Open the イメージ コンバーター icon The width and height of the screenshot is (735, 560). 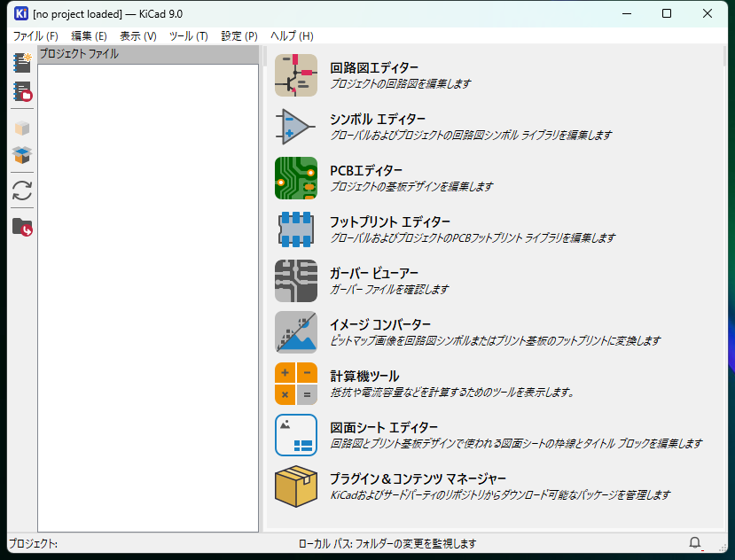click(x=296, y=332)
